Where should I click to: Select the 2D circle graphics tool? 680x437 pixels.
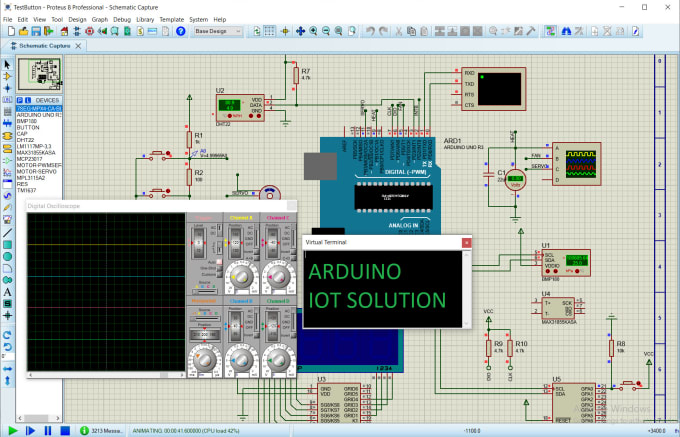tap(7, 257)
